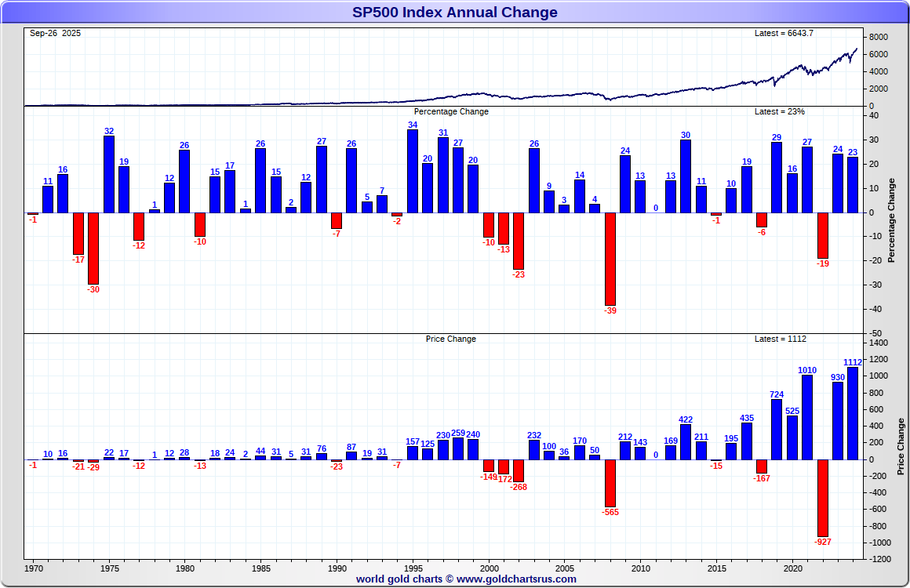910x588 pixels.
Task: Click the red -39 percentage bar
Action: tap(610, 259)
